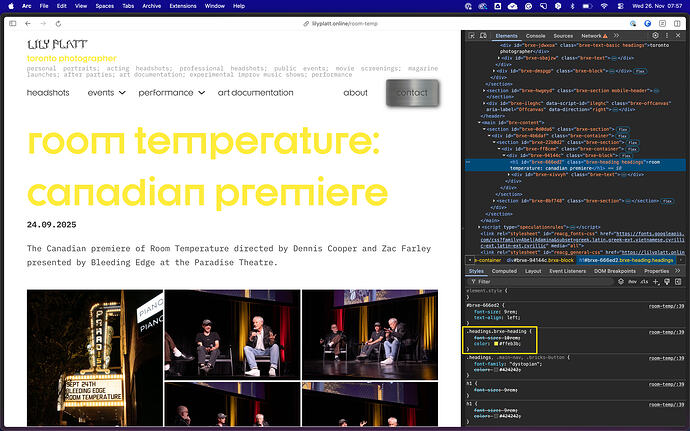Screen dimensions: 690x431
Task: Open DevTools settings gear
Action: (655, 36)
